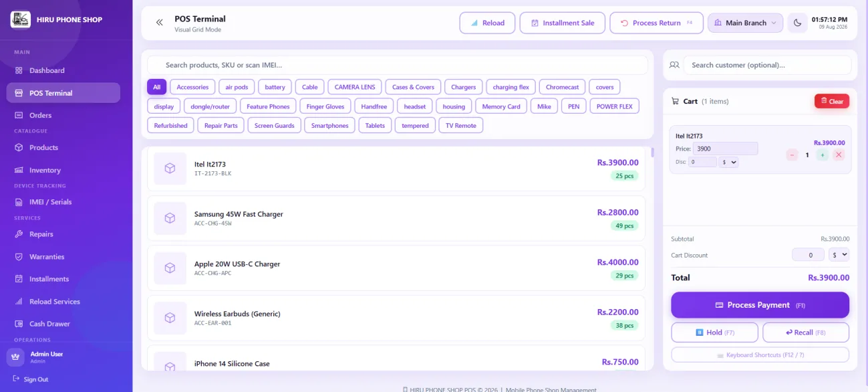The image size is (868, 392).
Task: Open Cash Drawer page
Action: click(63, 324)
